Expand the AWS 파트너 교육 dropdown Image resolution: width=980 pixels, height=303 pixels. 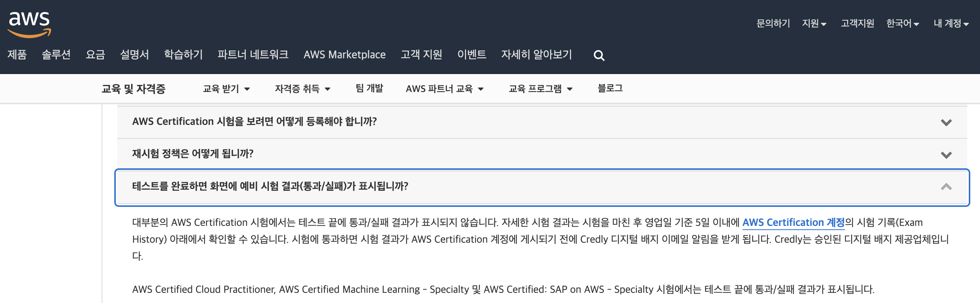click(x=445, y=89)
